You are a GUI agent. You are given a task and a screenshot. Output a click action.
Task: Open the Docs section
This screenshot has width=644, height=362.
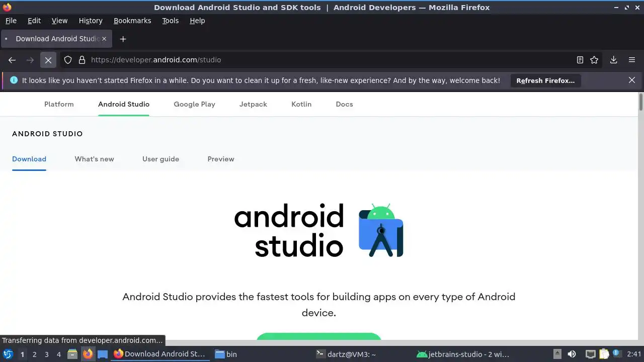pos(344,104)
